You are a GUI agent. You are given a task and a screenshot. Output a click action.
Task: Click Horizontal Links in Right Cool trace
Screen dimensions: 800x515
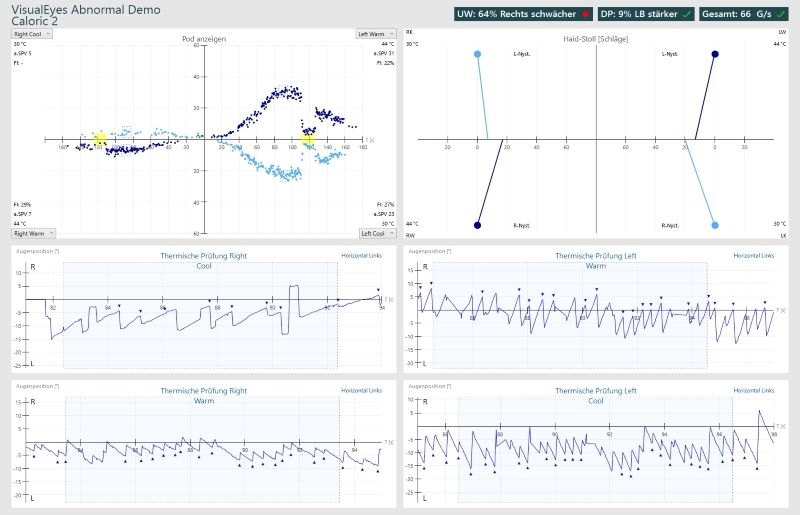[x=362, y=256]
